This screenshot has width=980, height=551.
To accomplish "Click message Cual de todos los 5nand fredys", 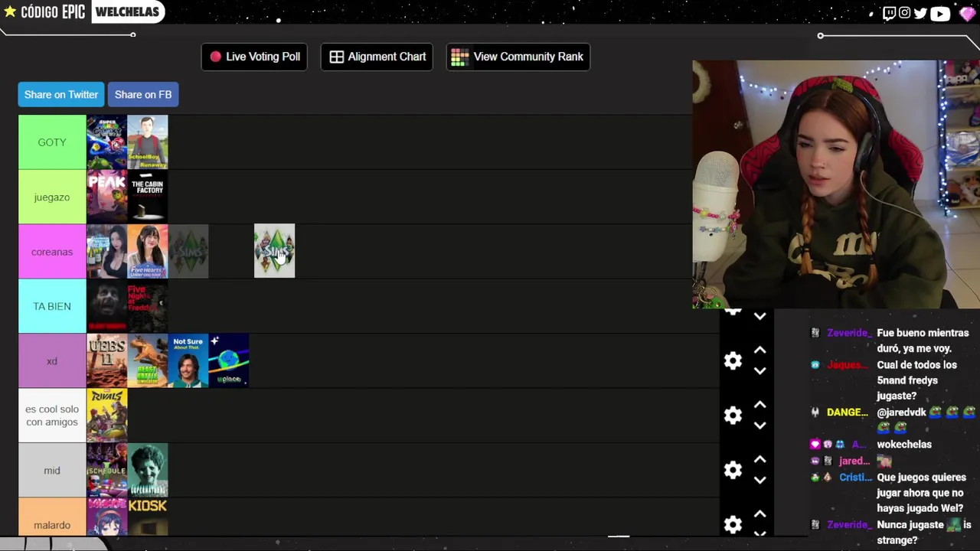I will coord(917,380).
